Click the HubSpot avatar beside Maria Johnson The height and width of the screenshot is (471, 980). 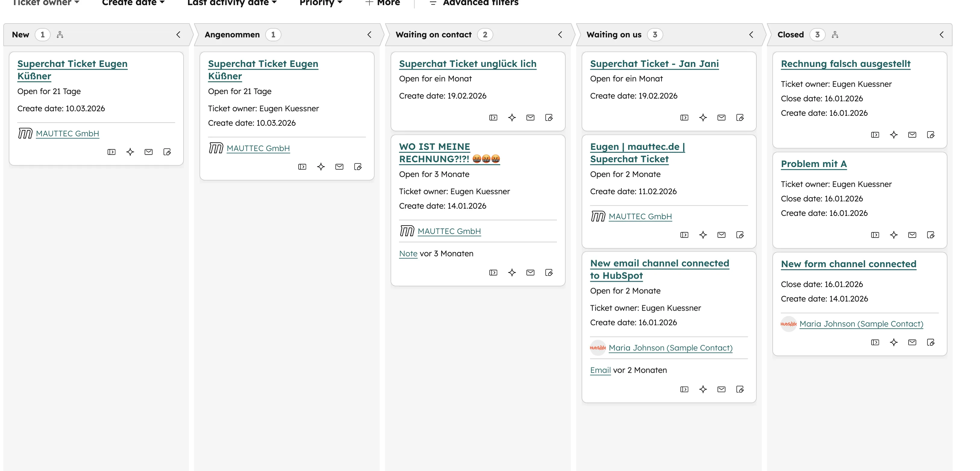597,348
